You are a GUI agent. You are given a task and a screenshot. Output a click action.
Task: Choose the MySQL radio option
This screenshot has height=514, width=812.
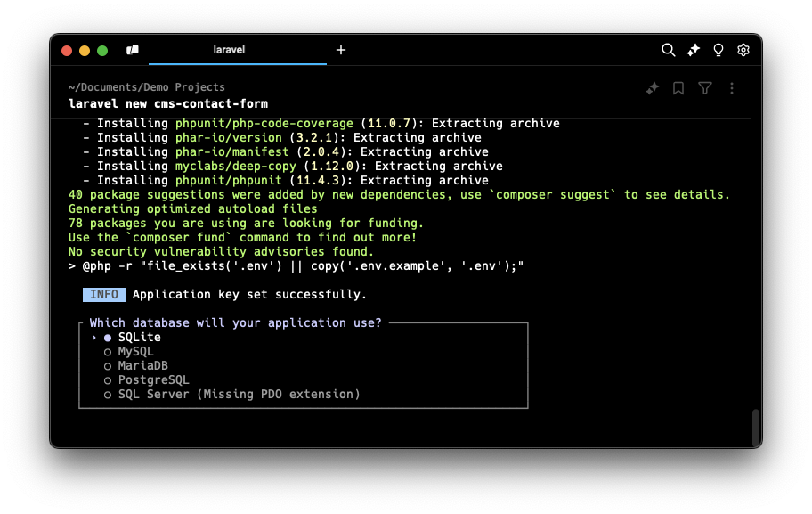(x=135, y=352)
